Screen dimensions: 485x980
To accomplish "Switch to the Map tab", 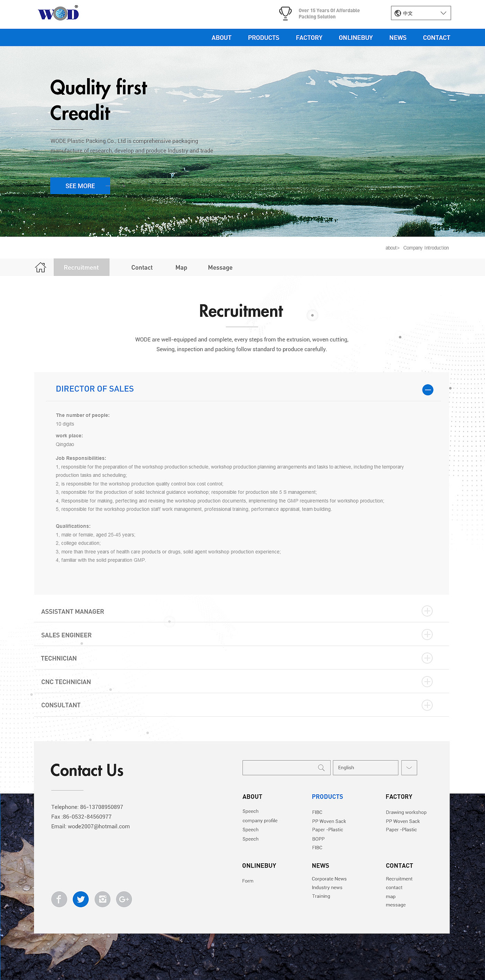I will [x=181, y=268].
